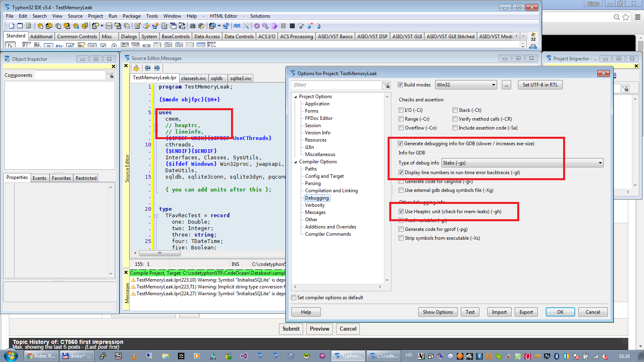Collapse the code fold at the uses clause
The image size is (644, 362).
click(156, 113)
